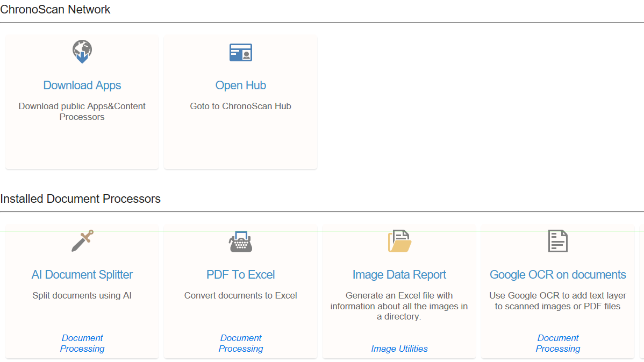Click the Image Data Report folder icon
This screenshot has height=362, width=644.
(x=399, y=241)
